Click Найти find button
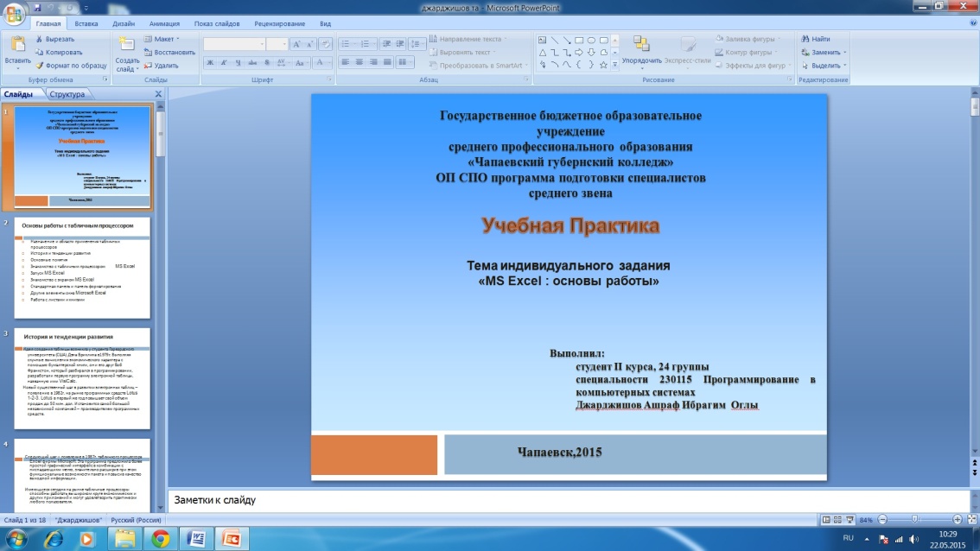The image size is (980, 551). pyautogui.click(x=817, y=39)
